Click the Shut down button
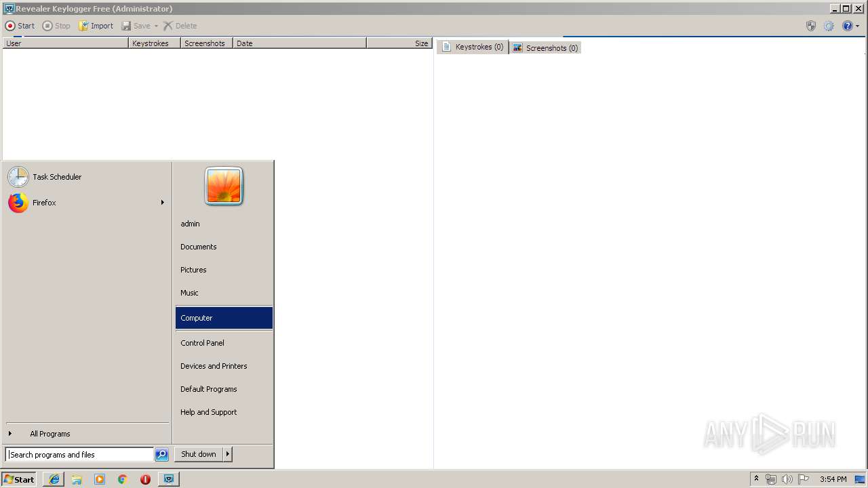 199,454
